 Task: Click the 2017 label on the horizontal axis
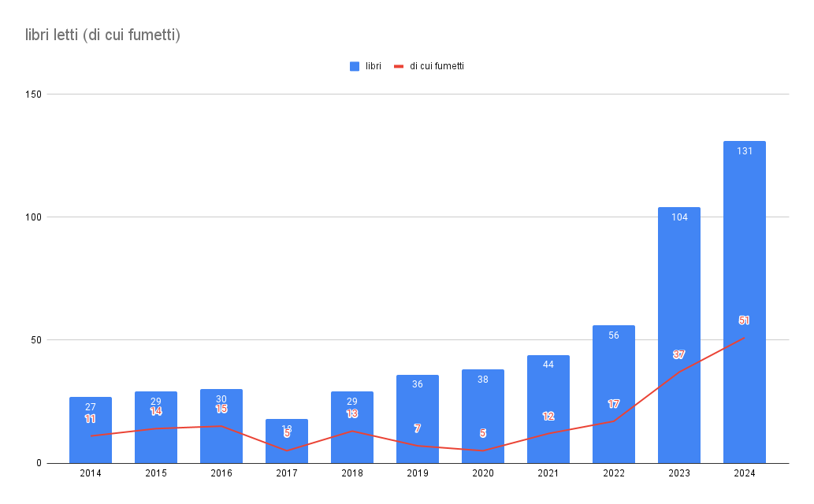[287, 473]
